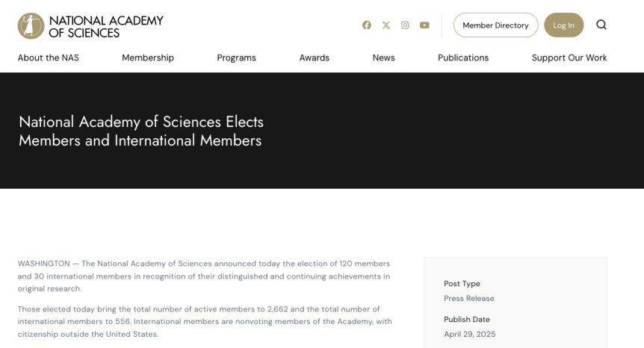The image size is (644, 348).
Task: Open the Member Directory button
Action: [496, 25]
